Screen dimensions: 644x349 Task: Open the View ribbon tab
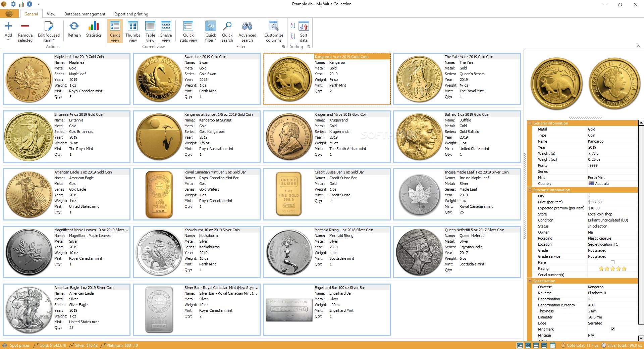tap(51, 14)
